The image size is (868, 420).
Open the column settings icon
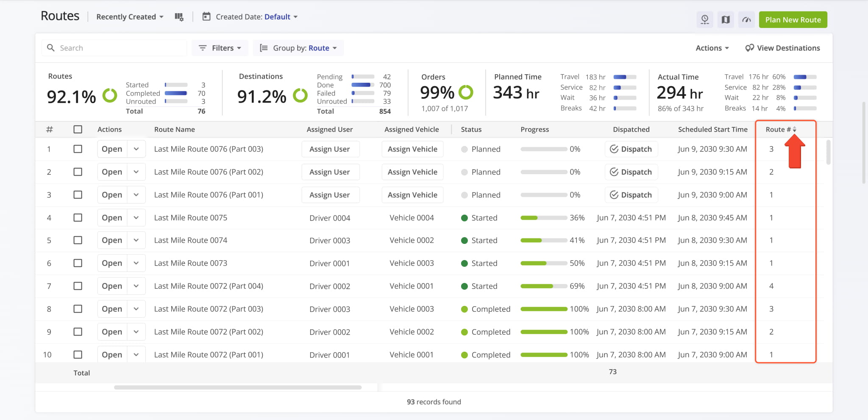coord(179,17)
